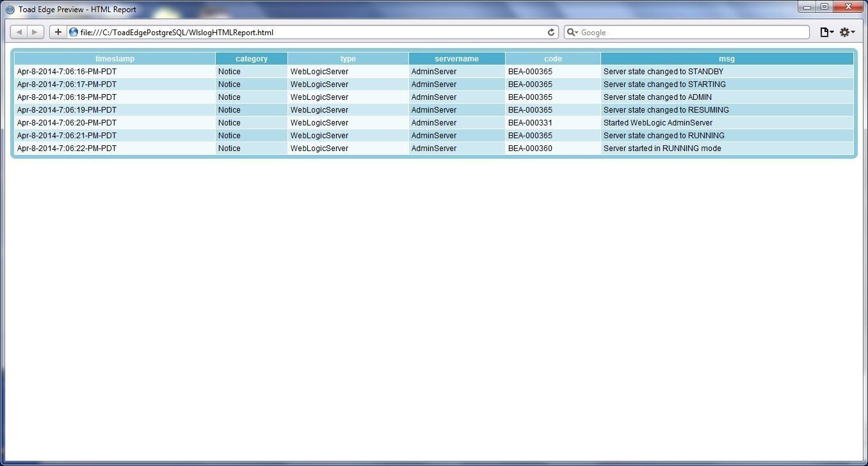
Task: Go forward with the forward arrow button
Action: [35, 32]
